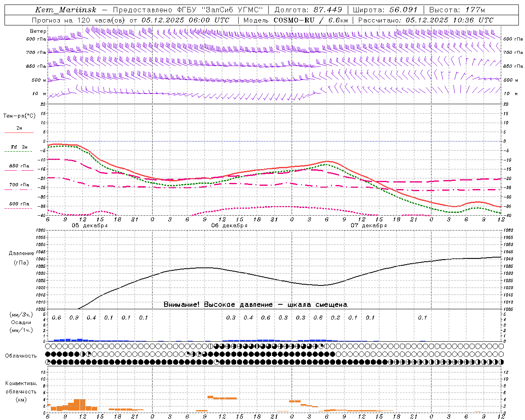
Task: Click the 'Td 2м' dew point legend entry
Action: coord(19,147)
